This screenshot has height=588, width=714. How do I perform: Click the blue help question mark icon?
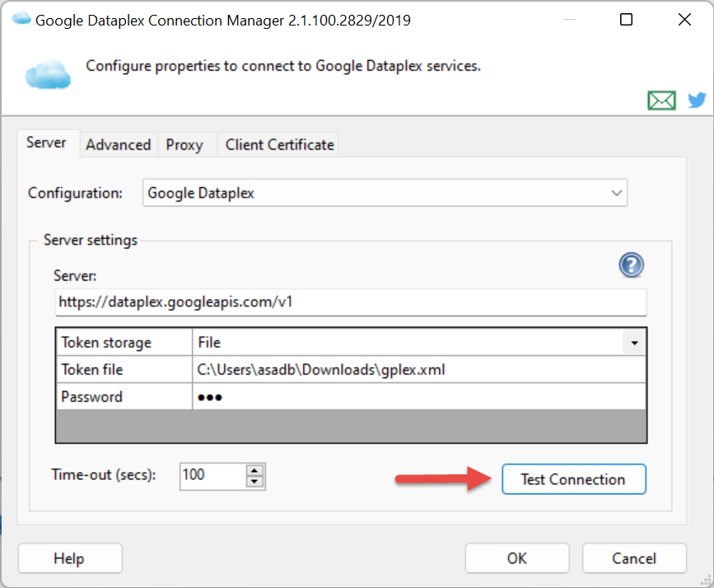tap(631, 264)
